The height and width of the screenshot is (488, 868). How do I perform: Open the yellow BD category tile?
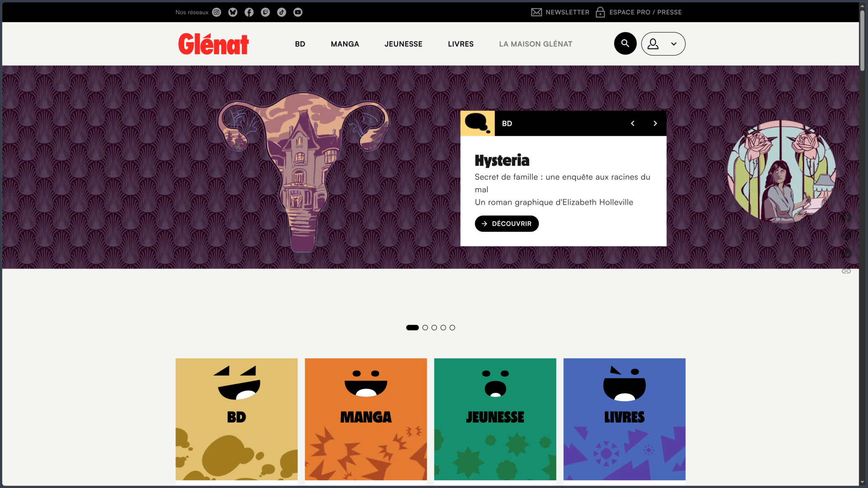tap(236, 419)
